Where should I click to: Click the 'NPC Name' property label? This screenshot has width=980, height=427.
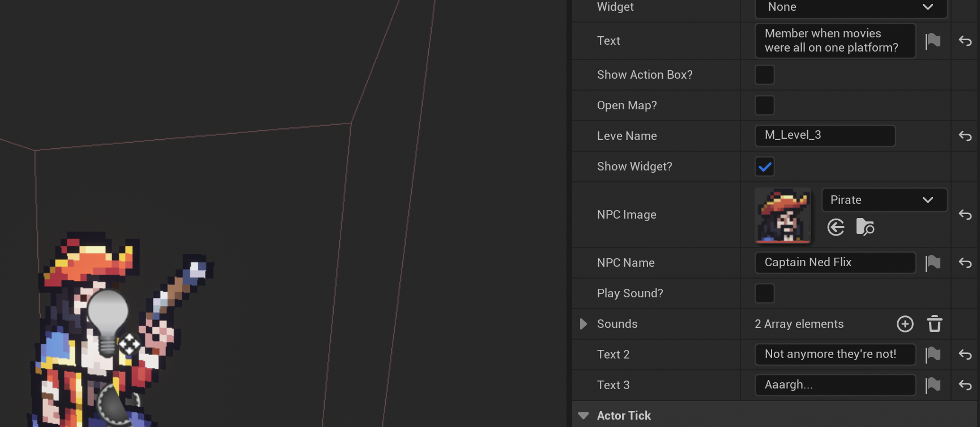coord(626,263)
